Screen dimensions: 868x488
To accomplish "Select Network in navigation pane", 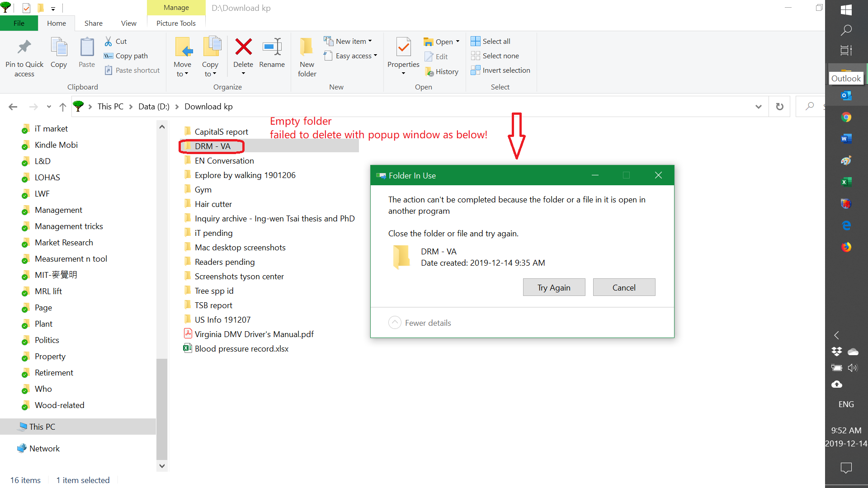I will click(x=44, y=448).
